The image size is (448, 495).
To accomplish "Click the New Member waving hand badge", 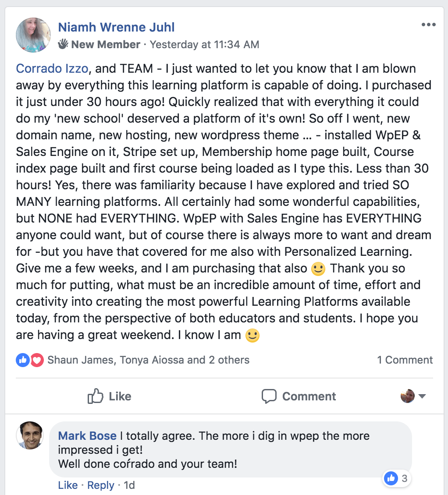I will click(64, 44).
